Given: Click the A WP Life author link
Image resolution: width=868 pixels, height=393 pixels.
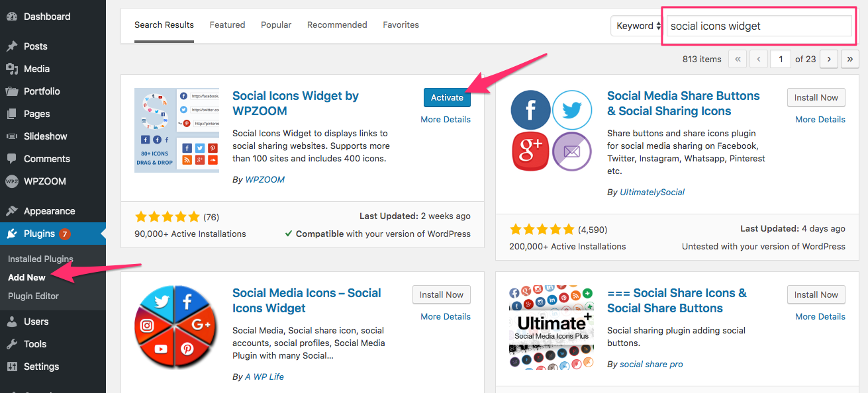Looking at the screenshot, I should pos(264,376).
